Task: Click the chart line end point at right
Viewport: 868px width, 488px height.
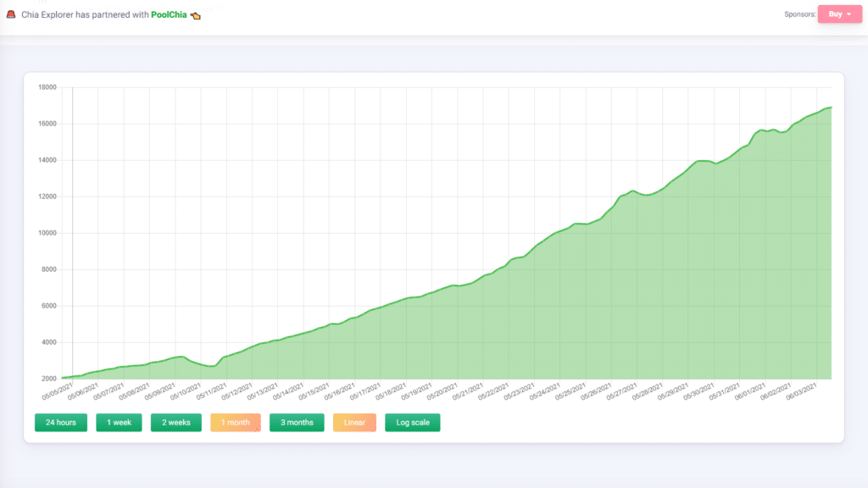Action: point(831,108)
